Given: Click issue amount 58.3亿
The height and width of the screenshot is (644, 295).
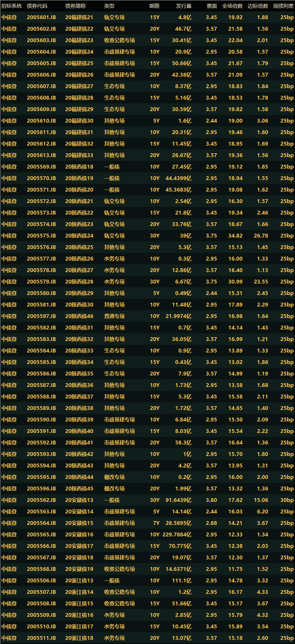Looking at the screenshot, I should [x=183, y=443].
